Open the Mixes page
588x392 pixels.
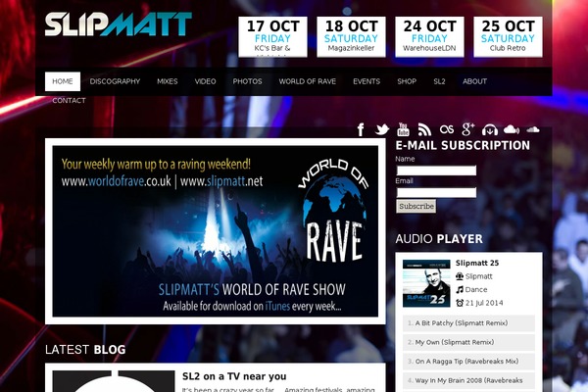tap(168, 81)
